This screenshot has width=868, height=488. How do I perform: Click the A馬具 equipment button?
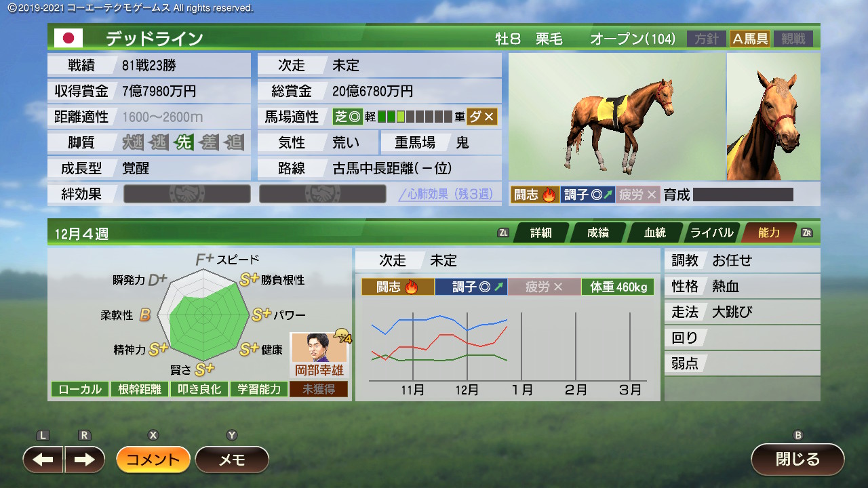749,39
